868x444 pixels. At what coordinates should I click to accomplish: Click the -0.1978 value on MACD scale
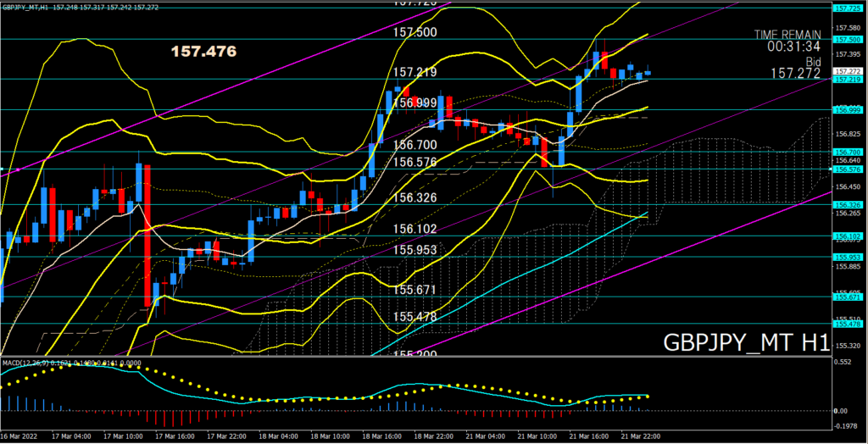(x=846, y=425)
